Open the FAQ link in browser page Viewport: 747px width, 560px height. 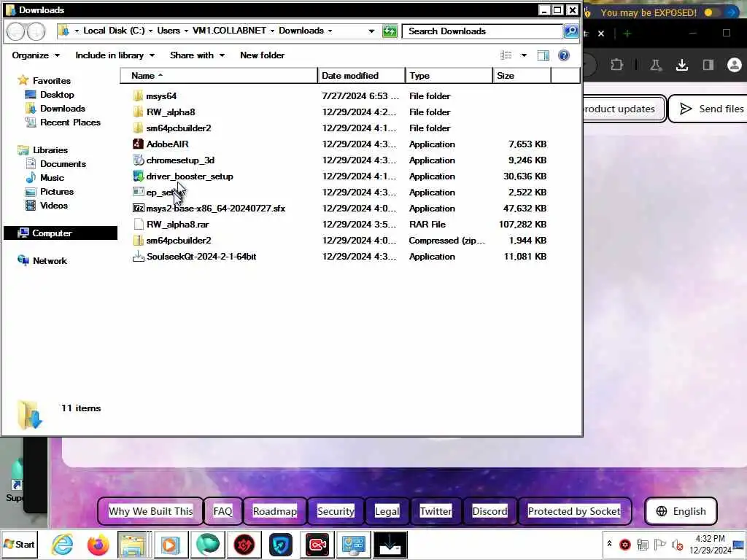(222, 511)
